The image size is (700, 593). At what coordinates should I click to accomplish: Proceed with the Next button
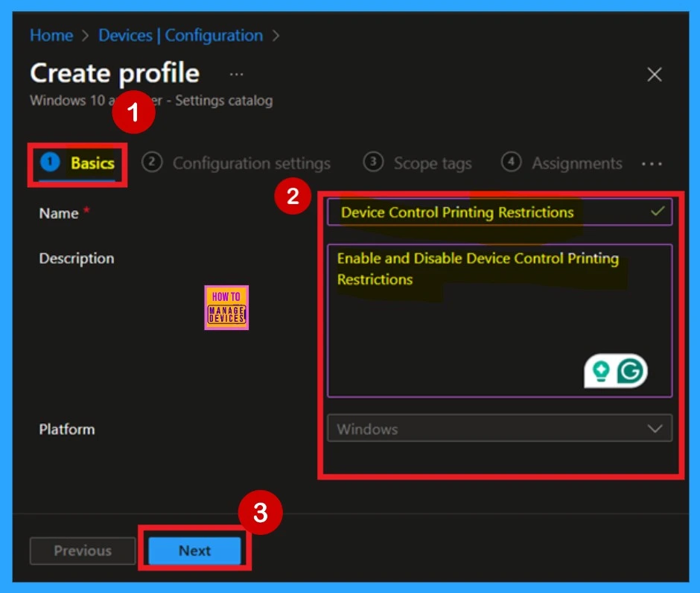point(194,551)
